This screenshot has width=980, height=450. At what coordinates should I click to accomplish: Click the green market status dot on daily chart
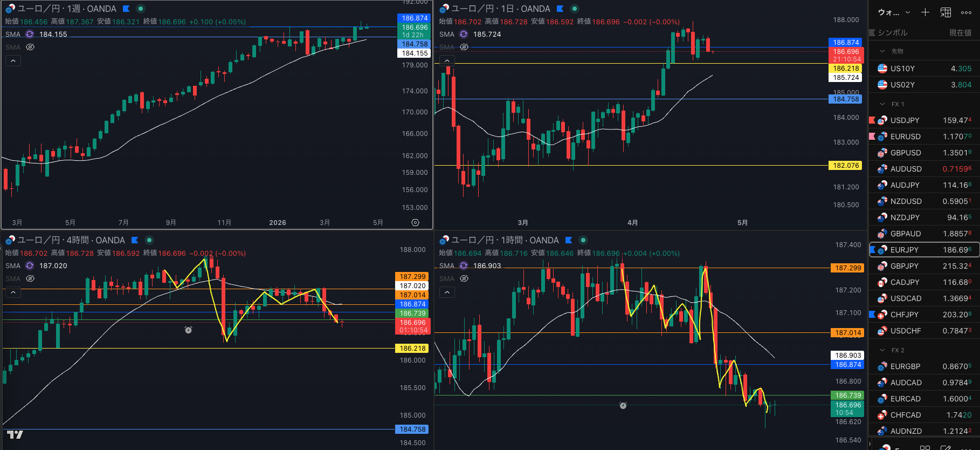pos(575,9)
